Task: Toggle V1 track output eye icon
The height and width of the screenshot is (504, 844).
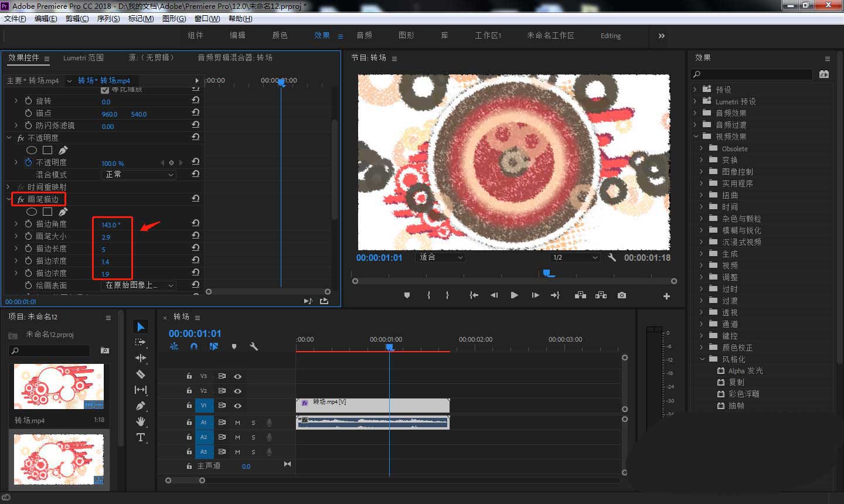Action: click(x=237, y=406)
